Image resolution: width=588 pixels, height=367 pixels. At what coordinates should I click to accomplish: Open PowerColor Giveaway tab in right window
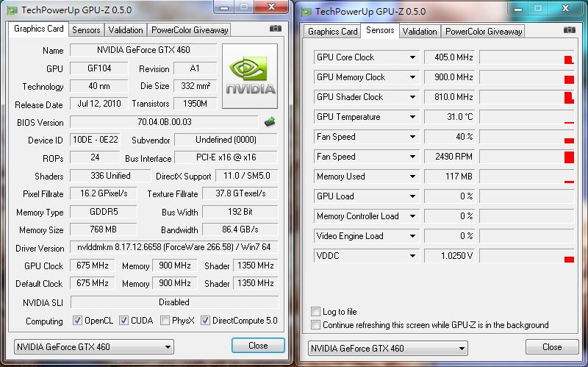point(484,32)
